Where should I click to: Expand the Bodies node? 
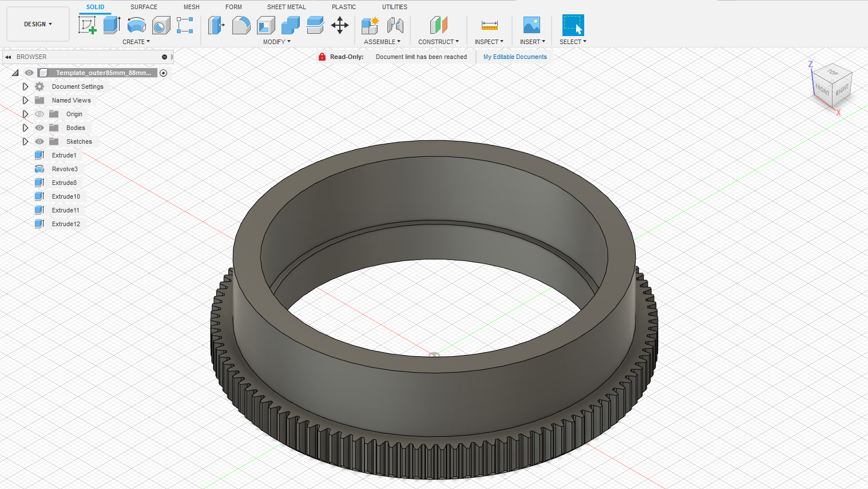pos(25,128)
